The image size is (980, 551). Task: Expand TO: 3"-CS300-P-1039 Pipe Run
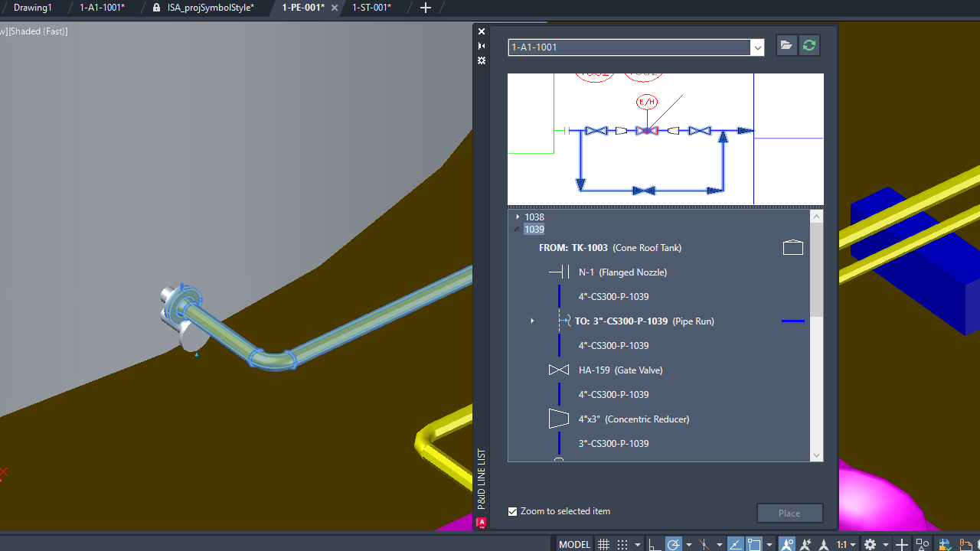(x=532, y=321)
